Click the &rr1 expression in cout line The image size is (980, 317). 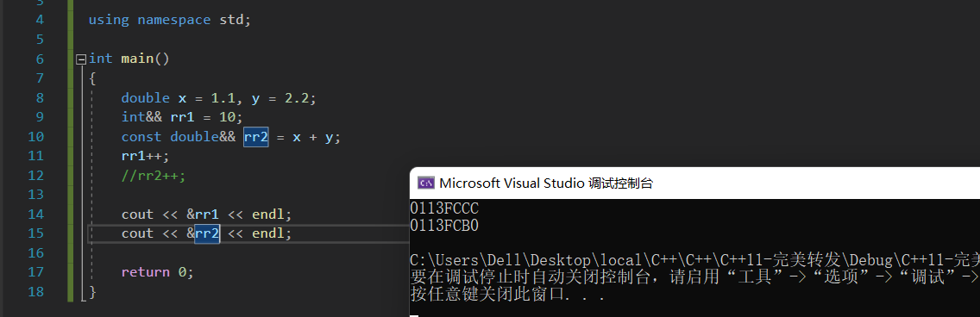coord(203,214)
